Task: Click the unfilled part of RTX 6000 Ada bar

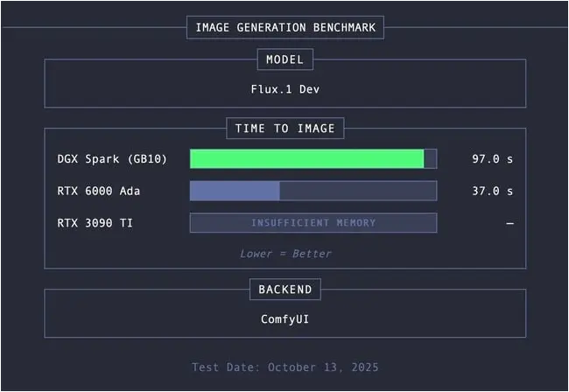Action: [x=357, y=191]
